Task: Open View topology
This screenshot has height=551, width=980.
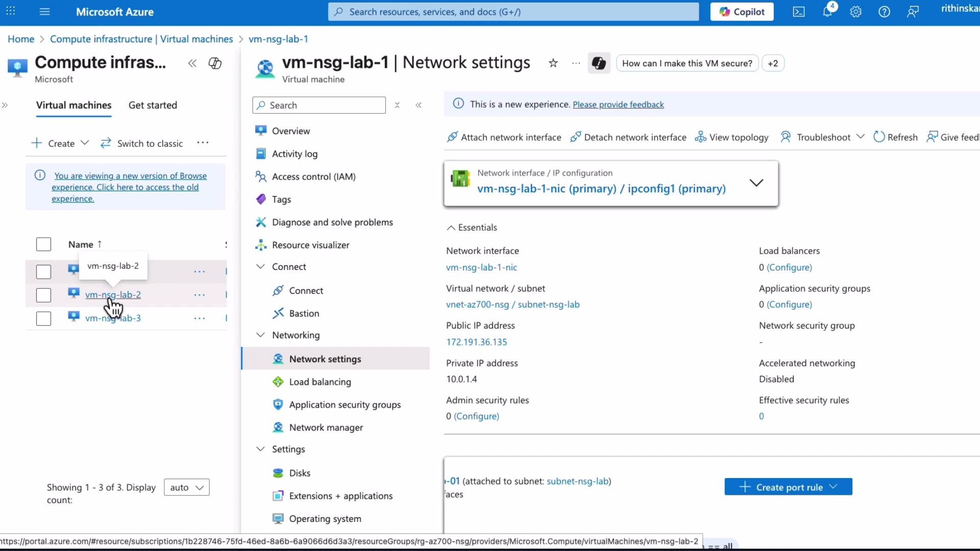Action: tap(731, 137)
